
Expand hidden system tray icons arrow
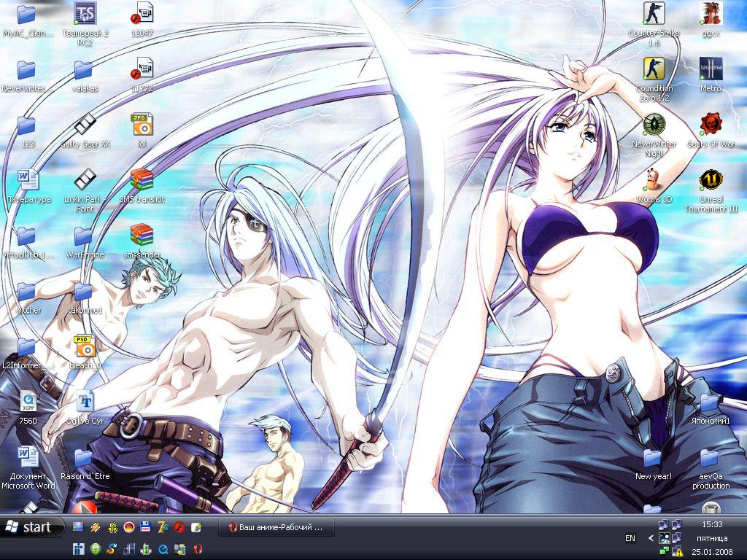pyautogui.click(x=651, y=538)
